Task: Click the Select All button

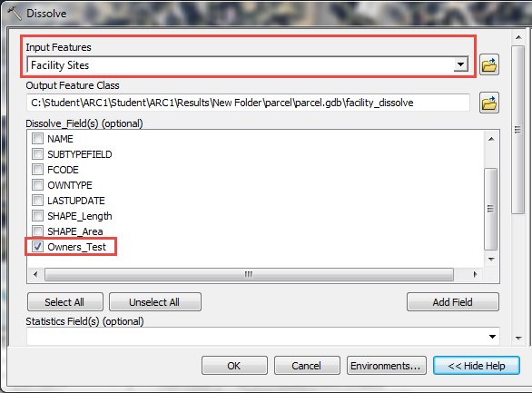Action: 64,302
